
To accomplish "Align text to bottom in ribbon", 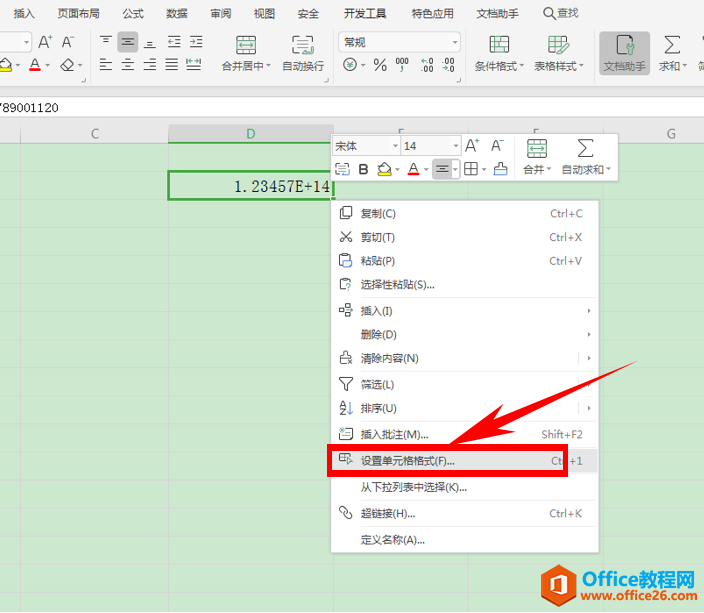I will point(150,42).
